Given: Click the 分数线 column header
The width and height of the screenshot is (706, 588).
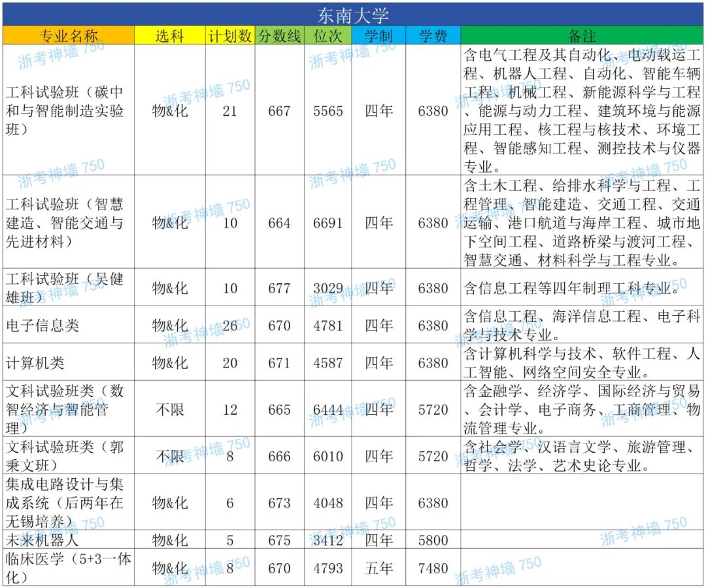Looking at the screenshot, I should 279,35.
